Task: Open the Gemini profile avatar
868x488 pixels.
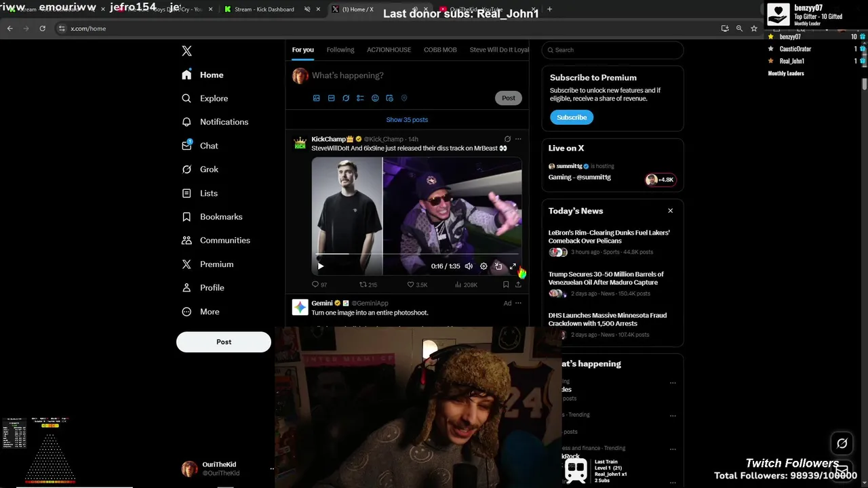Action: [300, 308]
